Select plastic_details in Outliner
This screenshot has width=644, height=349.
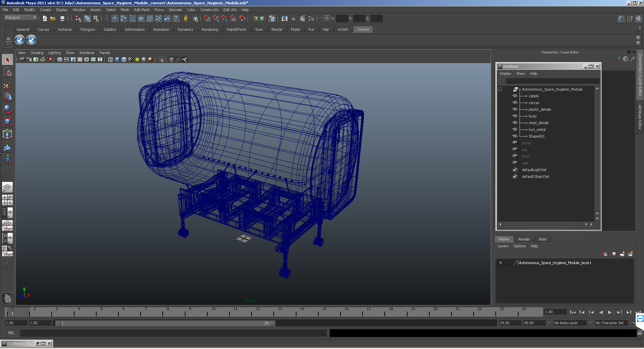tap(540, 109)
